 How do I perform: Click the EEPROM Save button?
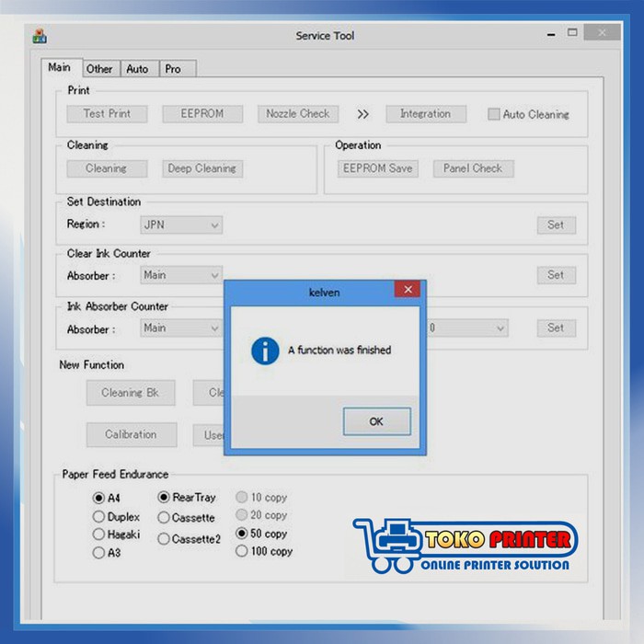(x=378, y=168)
